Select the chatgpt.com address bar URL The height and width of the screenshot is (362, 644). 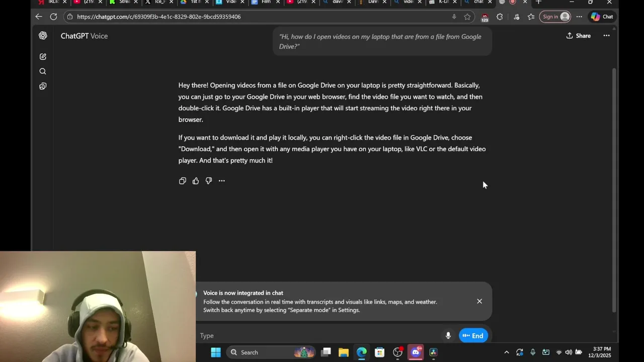159,17
